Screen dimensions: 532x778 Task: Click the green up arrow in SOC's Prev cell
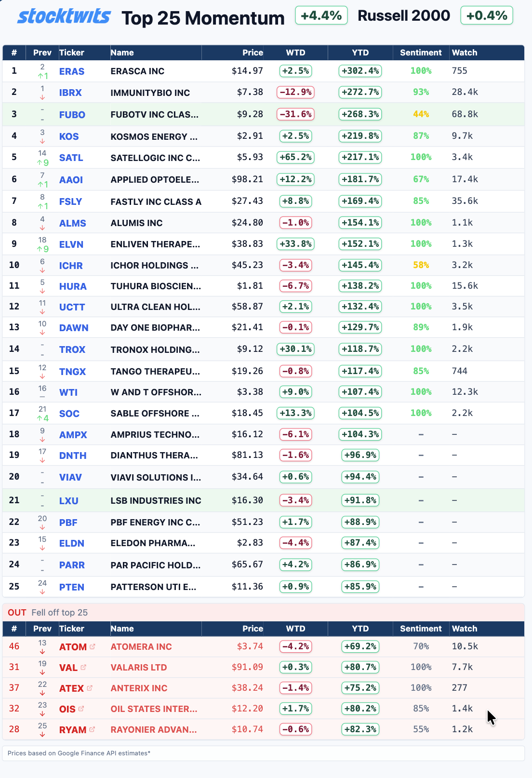(40, 418)
